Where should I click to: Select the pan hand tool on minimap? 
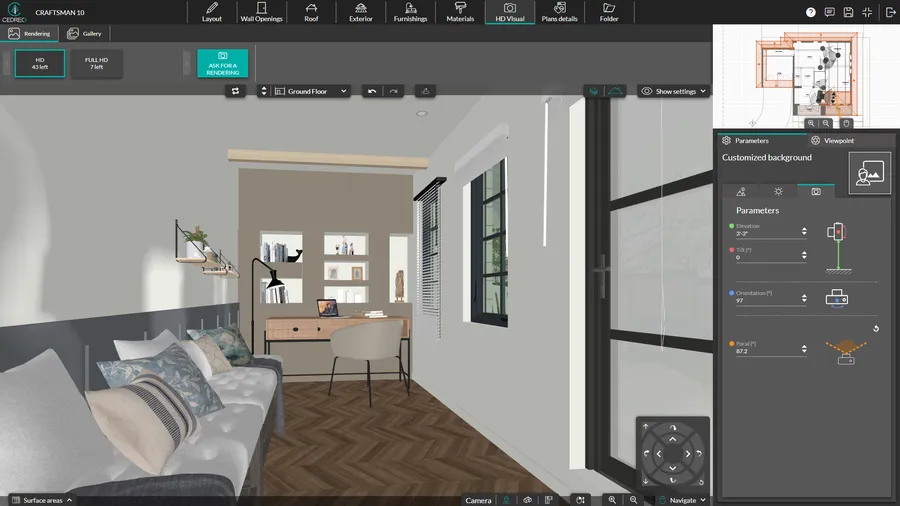tap(846, 123)
